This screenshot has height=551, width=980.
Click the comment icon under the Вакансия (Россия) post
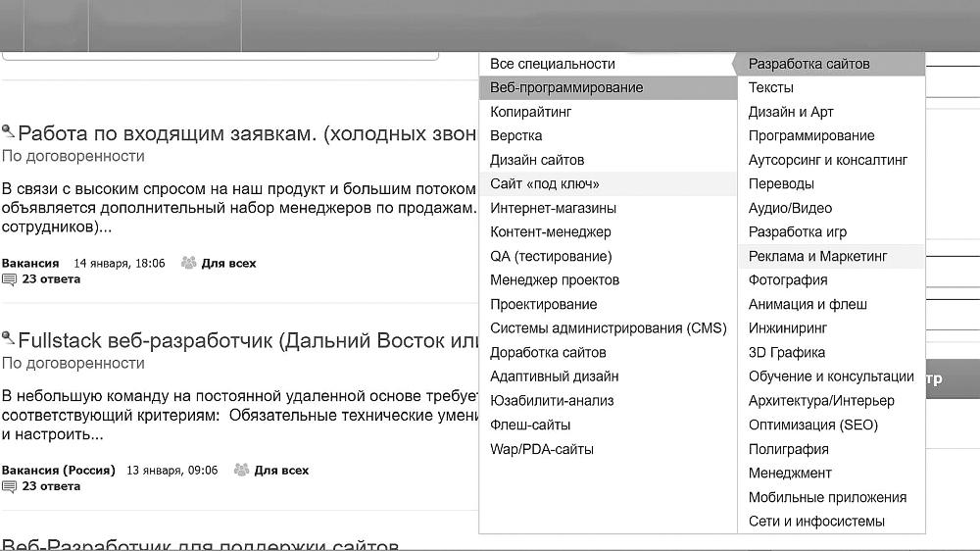coord(10,486)
